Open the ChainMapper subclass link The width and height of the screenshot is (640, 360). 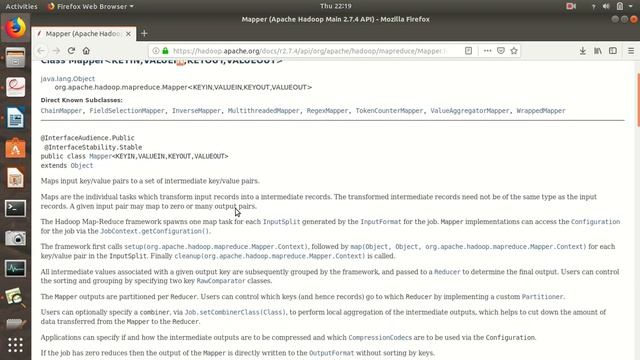tap(61, 111)
